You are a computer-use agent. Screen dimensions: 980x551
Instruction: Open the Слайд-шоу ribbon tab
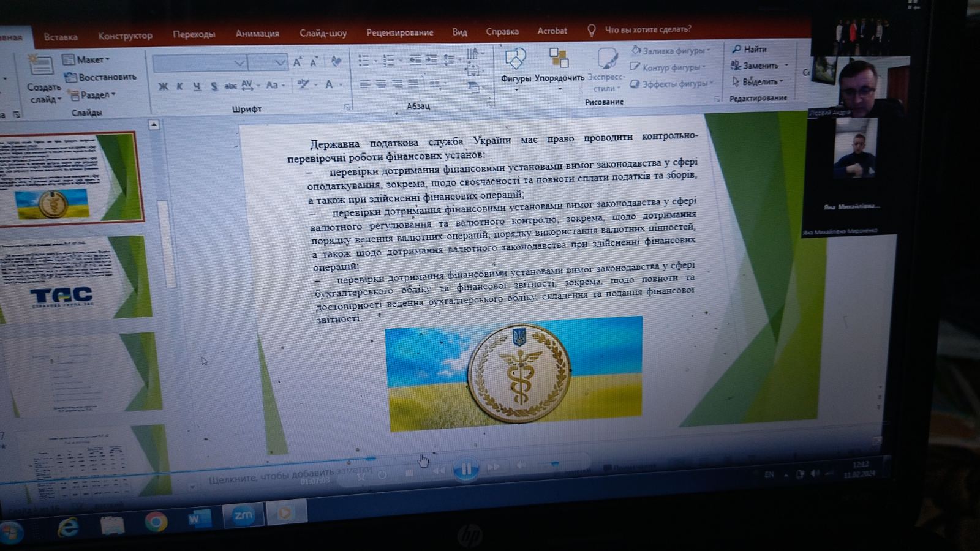click(323, 33)
